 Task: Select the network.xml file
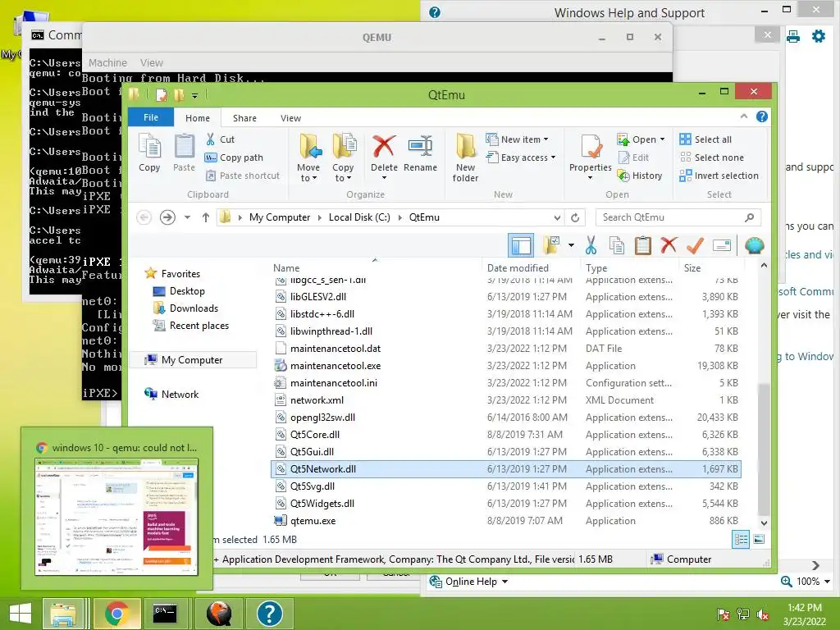(505, 400)
